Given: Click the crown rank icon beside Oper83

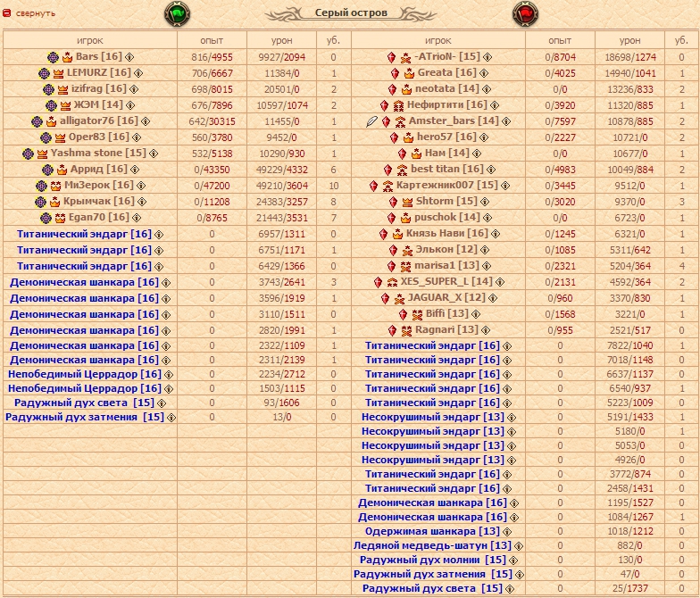Looking at the screenshot, I should point(61,137).
